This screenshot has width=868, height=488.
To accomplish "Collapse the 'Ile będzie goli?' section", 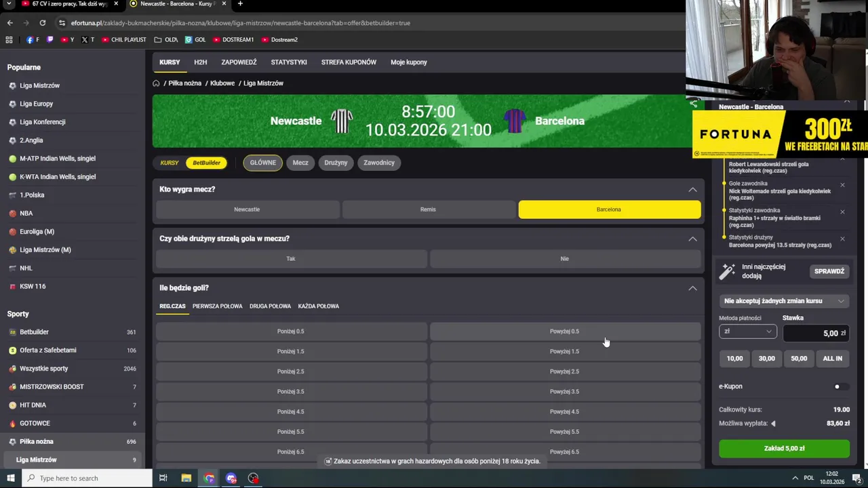I will pyautogui.click(x=692, y=288).
